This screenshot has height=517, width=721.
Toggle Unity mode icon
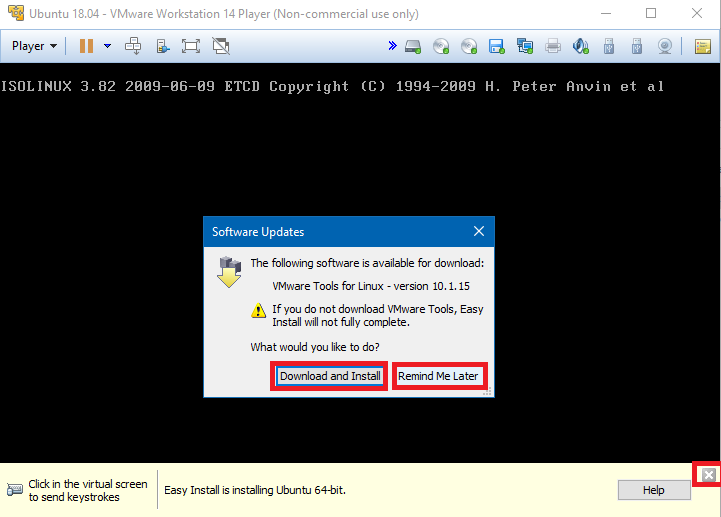pyautogui.click(x=221, y=46)
